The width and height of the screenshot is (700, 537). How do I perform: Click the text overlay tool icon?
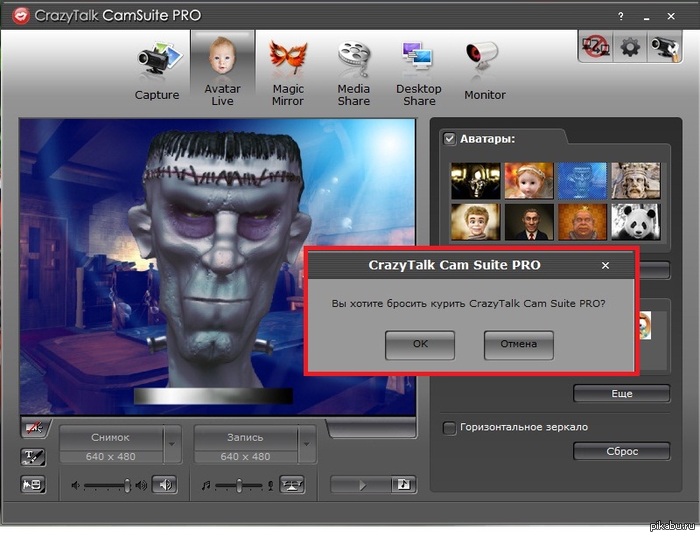[x=32, y=457]
